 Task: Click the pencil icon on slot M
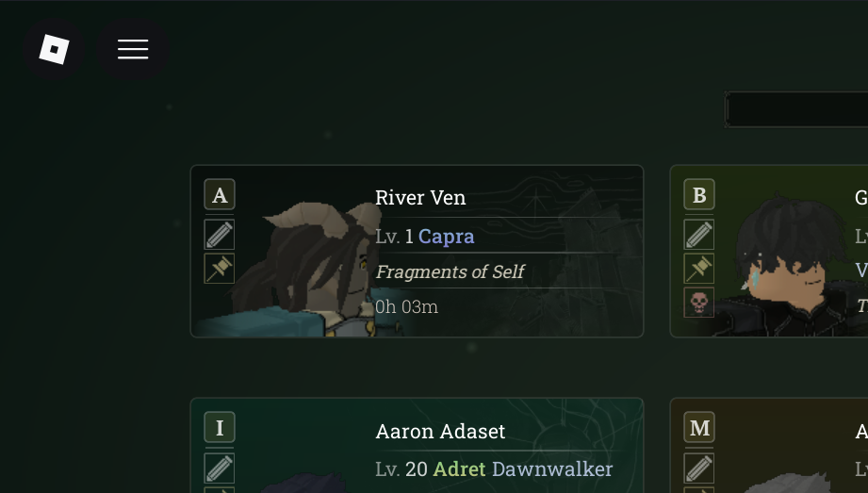699,468
